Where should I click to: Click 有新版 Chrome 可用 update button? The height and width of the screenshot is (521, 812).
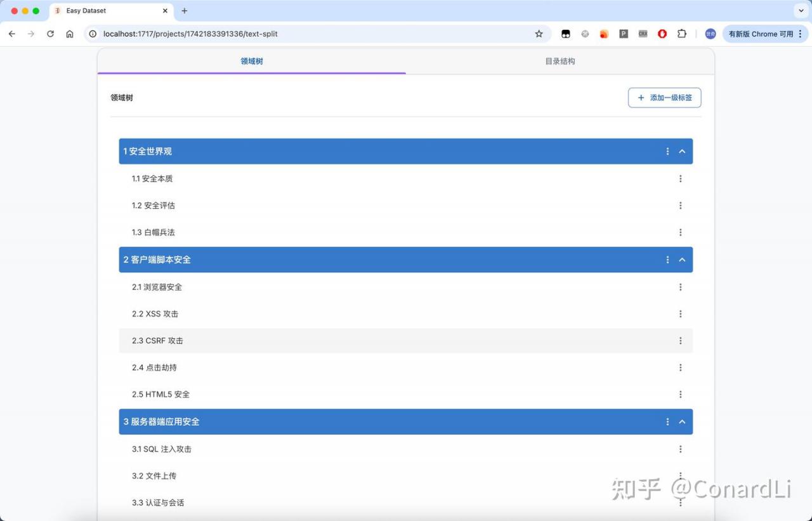pos(766,34)
